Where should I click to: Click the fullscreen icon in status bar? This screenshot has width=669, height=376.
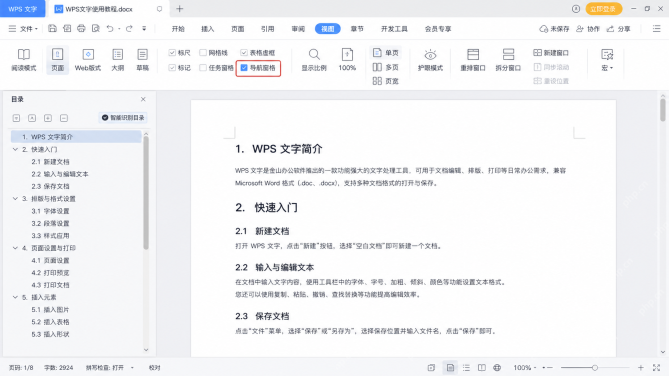point(656,367)
